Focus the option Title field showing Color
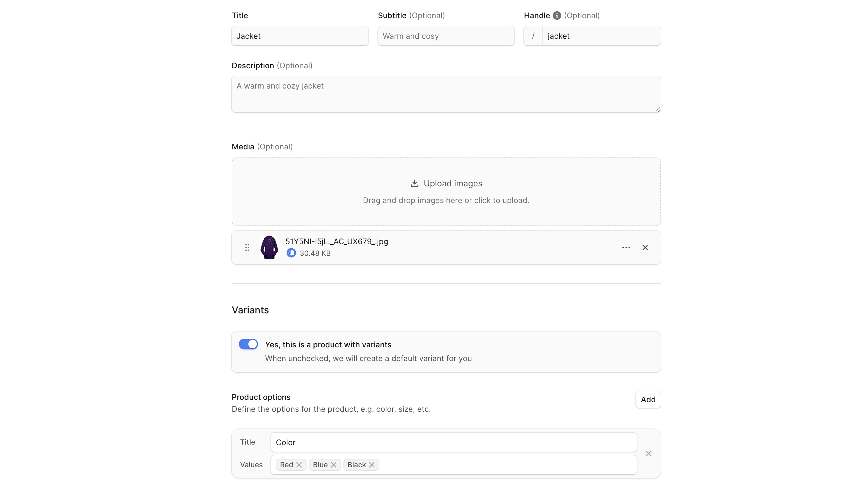This screenshot has height=489, width=868. point(454,442)
